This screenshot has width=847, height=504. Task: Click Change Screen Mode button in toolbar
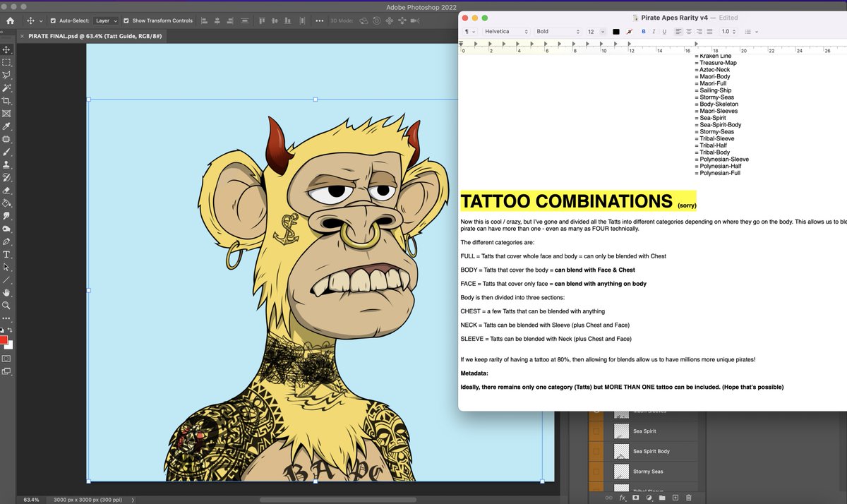coord(7,371)
